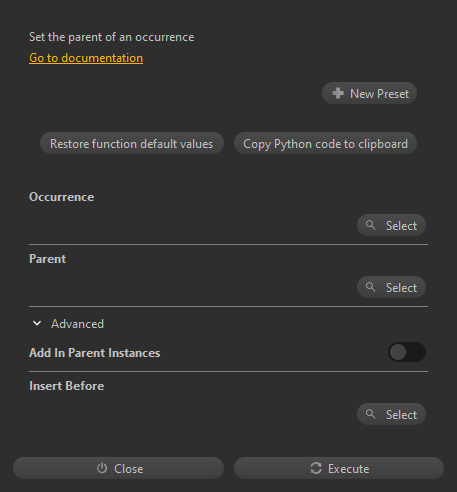
Task: Create a New Preset
Action: (369, 93)
